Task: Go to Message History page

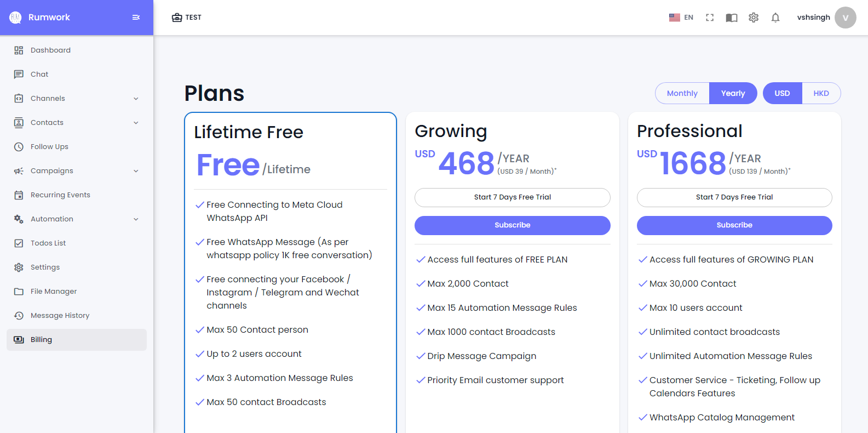Action: pyautogui.click(x=60, y=316)
